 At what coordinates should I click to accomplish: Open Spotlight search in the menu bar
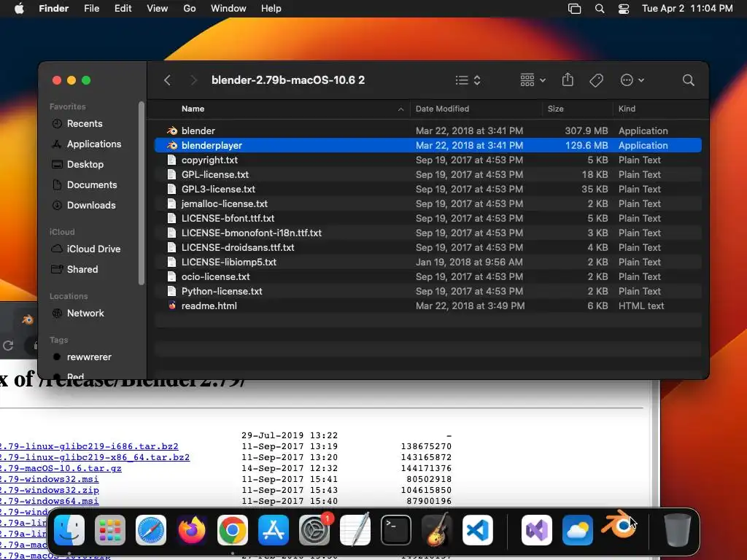tap(600, 9)
